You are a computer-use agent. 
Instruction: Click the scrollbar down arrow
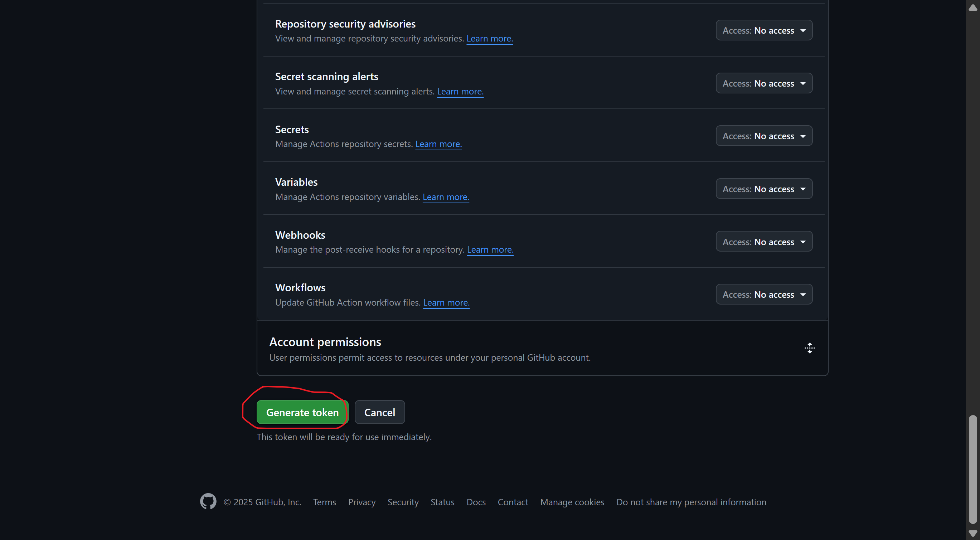click(x=972, y=534)
